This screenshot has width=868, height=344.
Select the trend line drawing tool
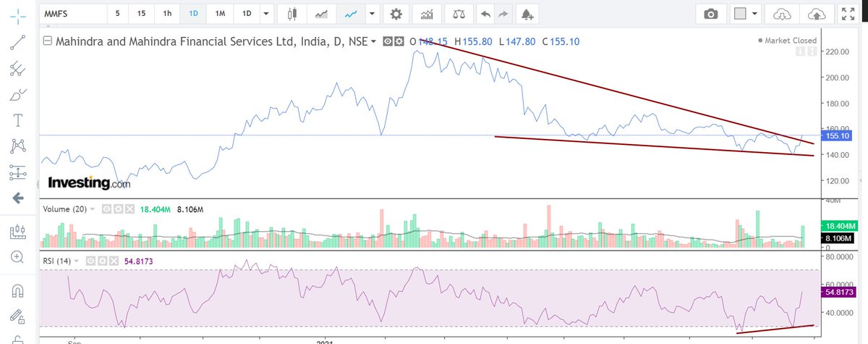coord(18,41)
